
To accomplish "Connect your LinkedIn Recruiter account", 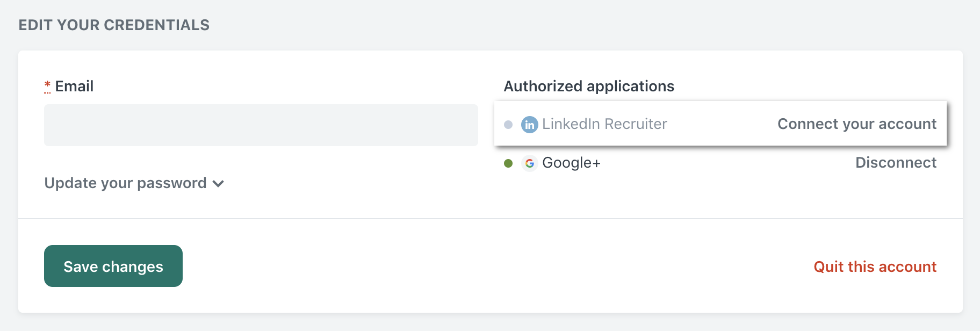I will [856, 124].
